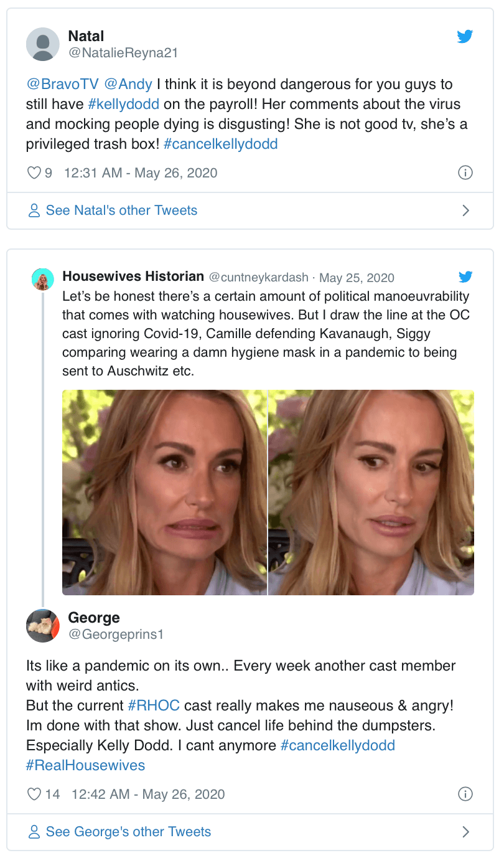Click Natal's default profile avatar
504x858 pixels.
pyautogui.click(x=43, y=44)
